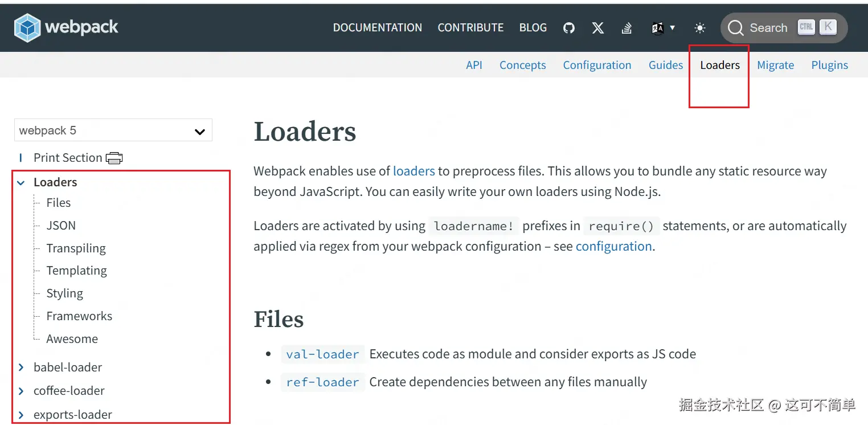Open the language translation dropdown
868x425 pixels.
point(664,28)
